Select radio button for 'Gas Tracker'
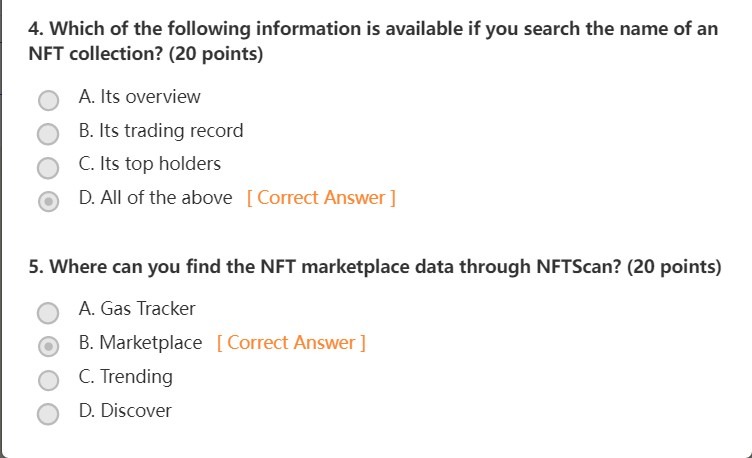 48,312
